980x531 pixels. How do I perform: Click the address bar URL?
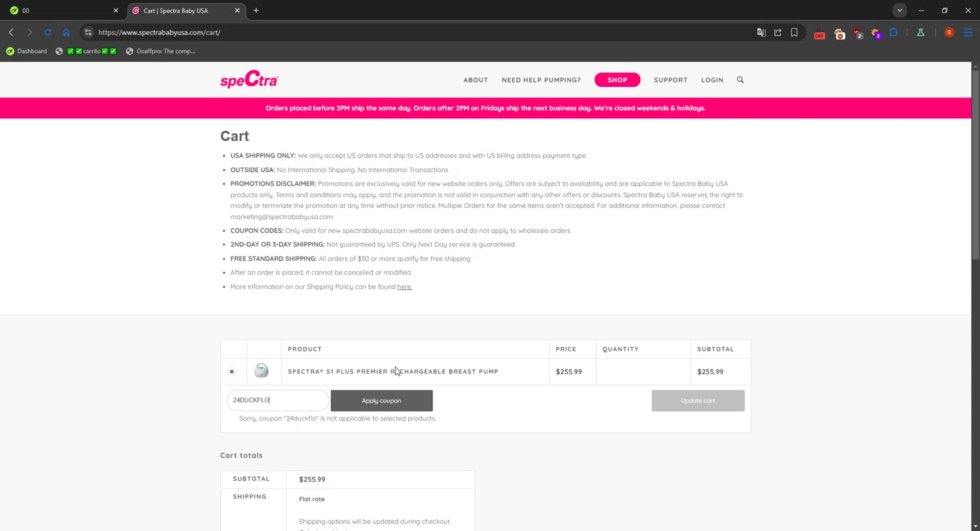click(159, 32)
